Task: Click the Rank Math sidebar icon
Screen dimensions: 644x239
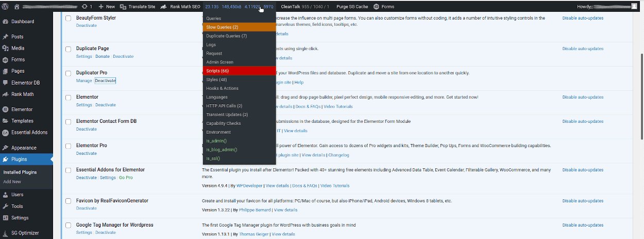Action: (5, 94)
